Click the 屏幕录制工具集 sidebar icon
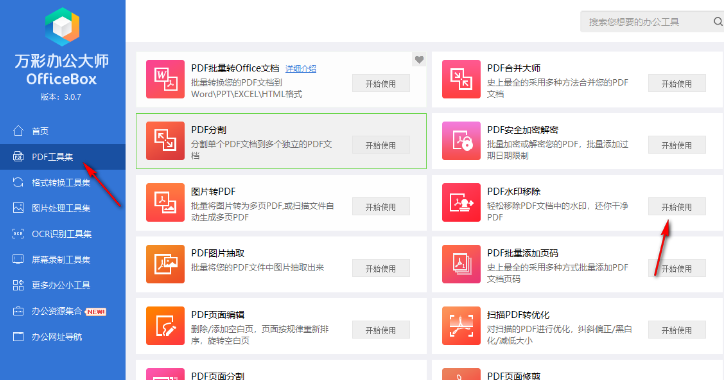Screen dimensions: 724x380 (18, 259)
